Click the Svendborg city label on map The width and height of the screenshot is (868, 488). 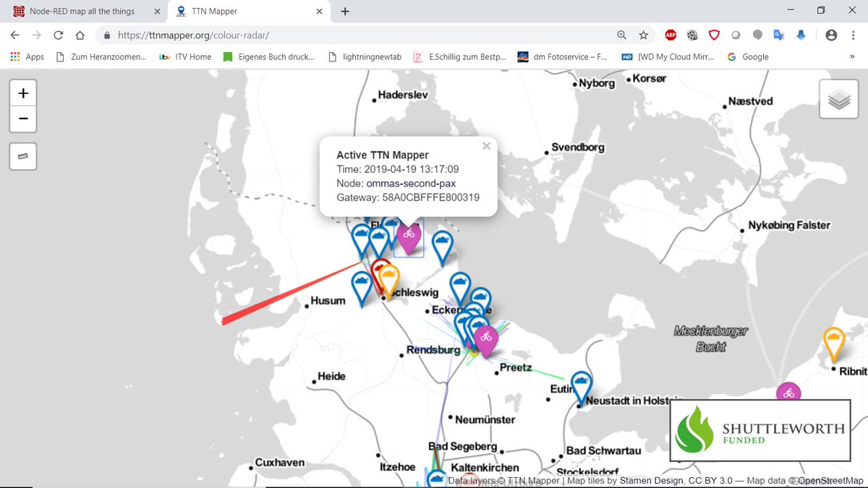(x=577, y=147)
